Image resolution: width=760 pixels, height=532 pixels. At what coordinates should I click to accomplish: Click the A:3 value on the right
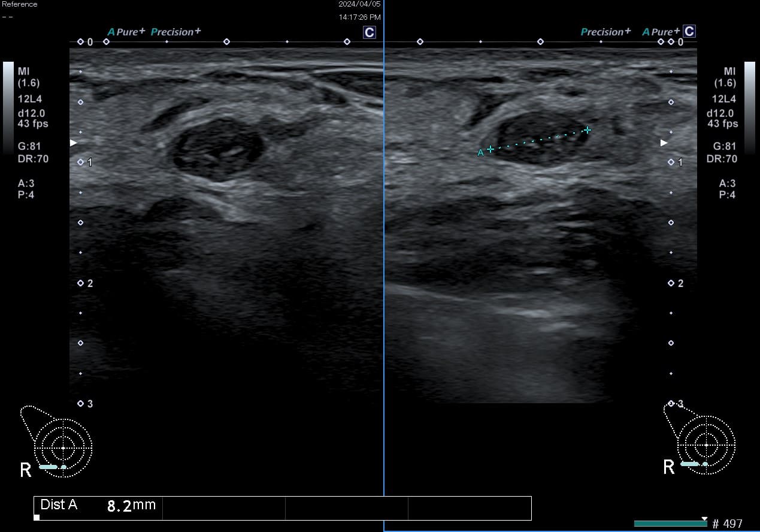727,183
